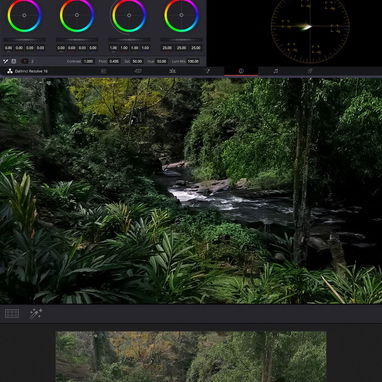Click the graded forest viewer image
This screenshot has width=382, height=382.
point(191,191)
